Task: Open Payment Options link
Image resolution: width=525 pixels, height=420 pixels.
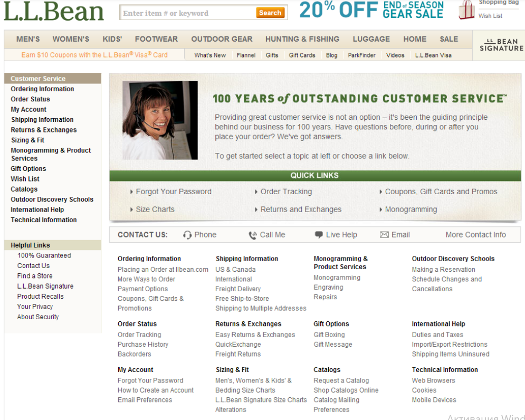Action: (x=142, y=289)
